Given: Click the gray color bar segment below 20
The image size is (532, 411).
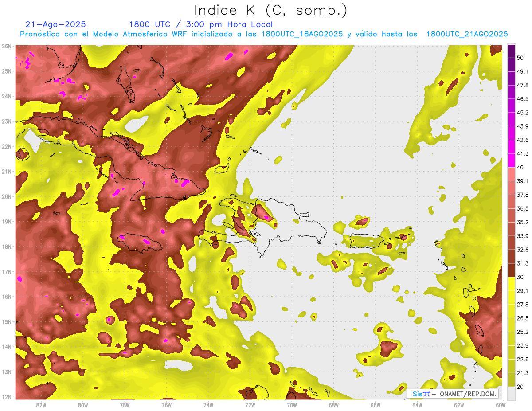Looking at the screenshot, I should pos(512,393).
